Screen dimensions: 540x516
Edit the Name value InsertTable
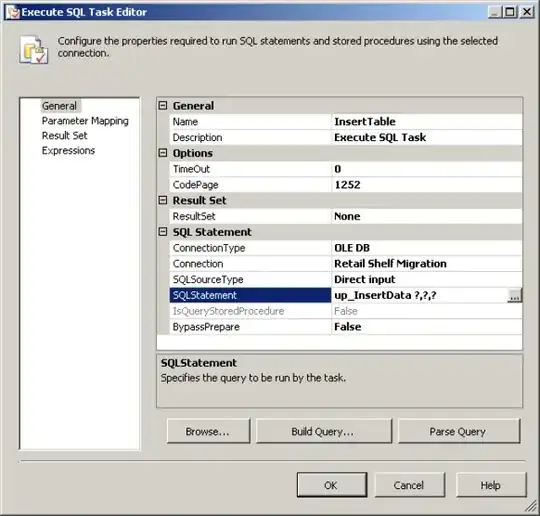pos(426,122)
